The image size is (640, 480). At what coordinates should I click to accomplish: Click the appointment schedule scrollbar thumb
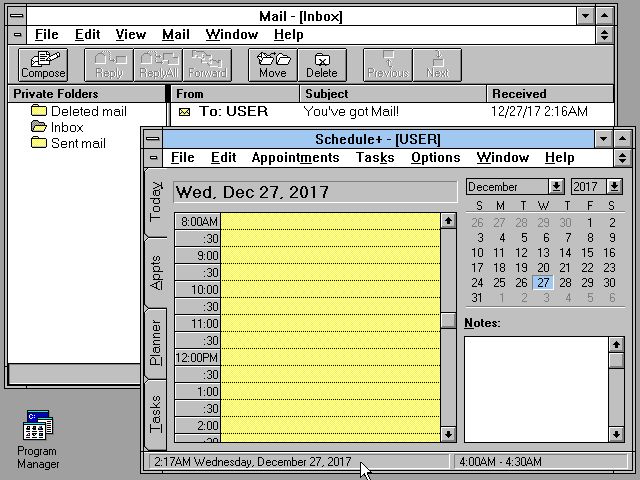pos(448,320)
